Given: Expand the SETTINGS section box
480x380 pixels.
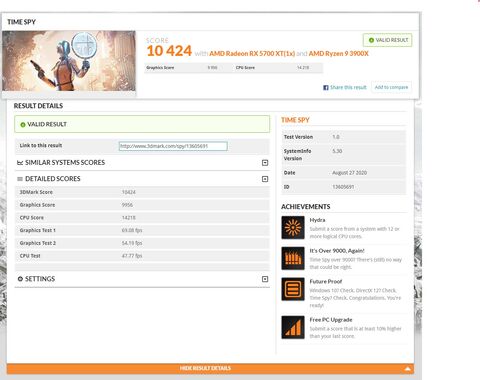Looking at the screenshot, I should coord(265,279).
